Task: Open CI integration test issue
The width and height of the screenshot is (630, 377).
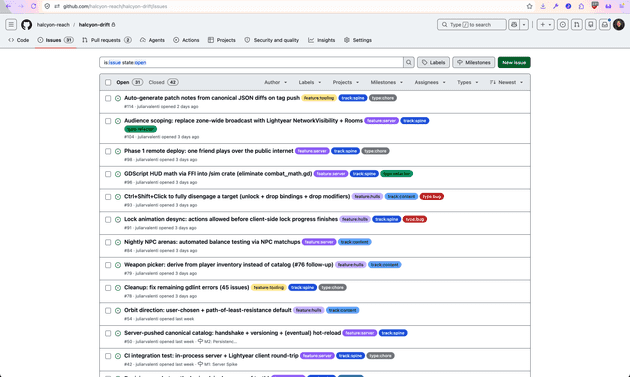Action: click(x=211, y=356)
